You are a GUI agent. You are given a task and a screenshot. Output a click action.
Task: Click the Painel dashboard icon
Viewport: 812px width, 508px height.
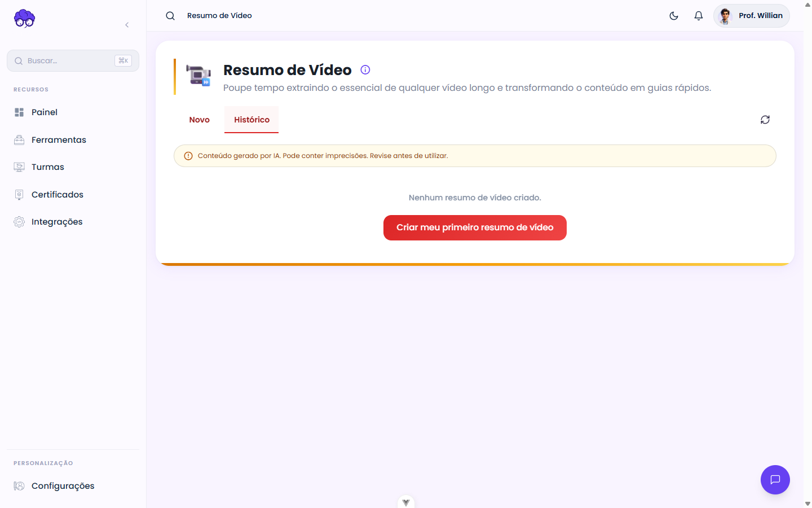click(x=19, y=112)
